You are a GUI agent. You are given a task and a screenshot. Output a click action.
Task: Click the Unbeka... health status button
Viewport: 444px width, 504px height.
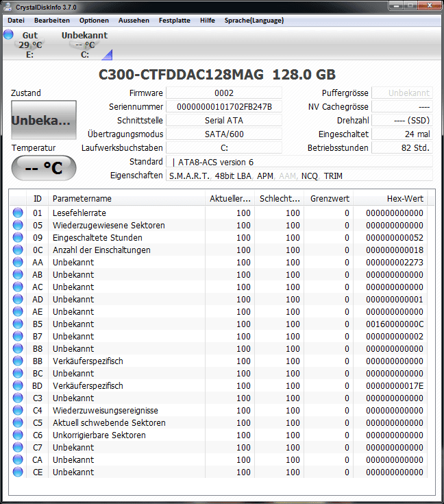[44, 120]
